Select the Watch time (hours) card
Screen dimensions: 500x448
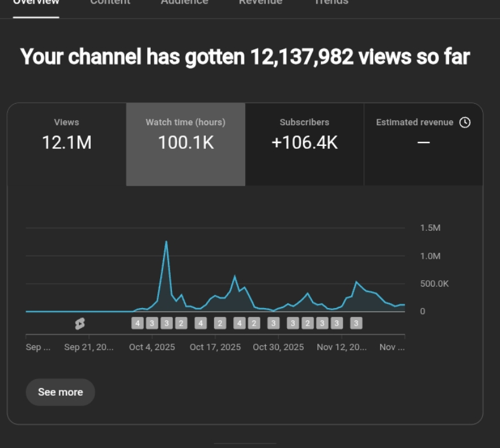(186, 144)
